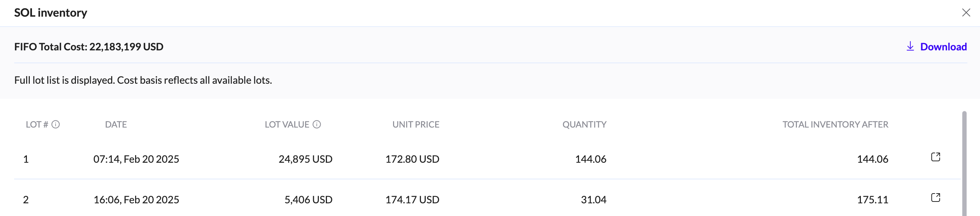Show info for the LOT VALUE column
The image size is (980, 216).
(x=316, y=125)
